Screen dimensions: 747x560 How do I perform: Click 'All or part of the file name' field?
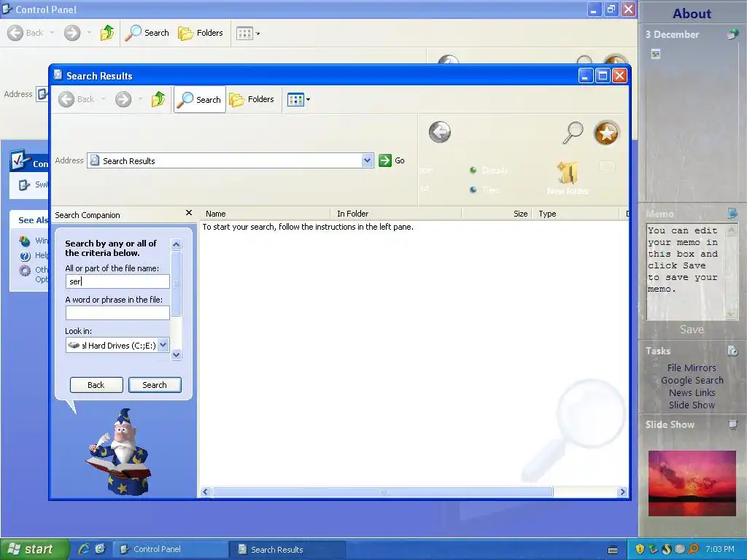pos(117,281)
